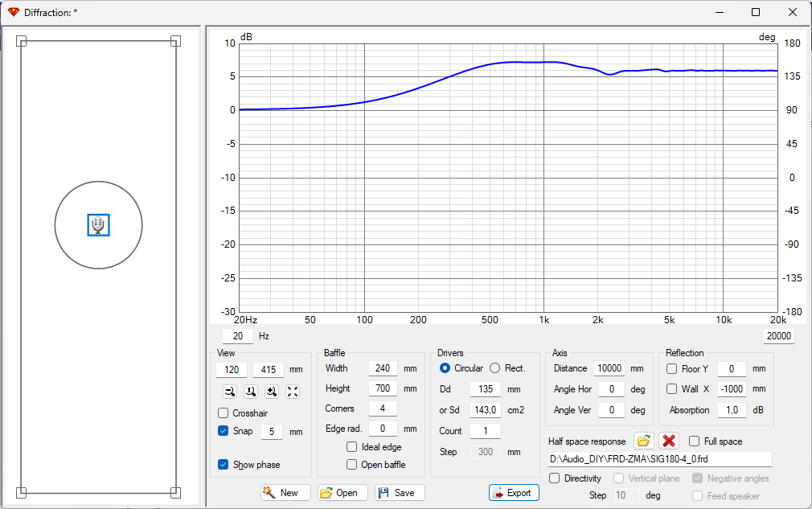Click the top-right baffle corner handle
Image resolution: width=812 pixels, height=509 pixels.
click(175, 41)
